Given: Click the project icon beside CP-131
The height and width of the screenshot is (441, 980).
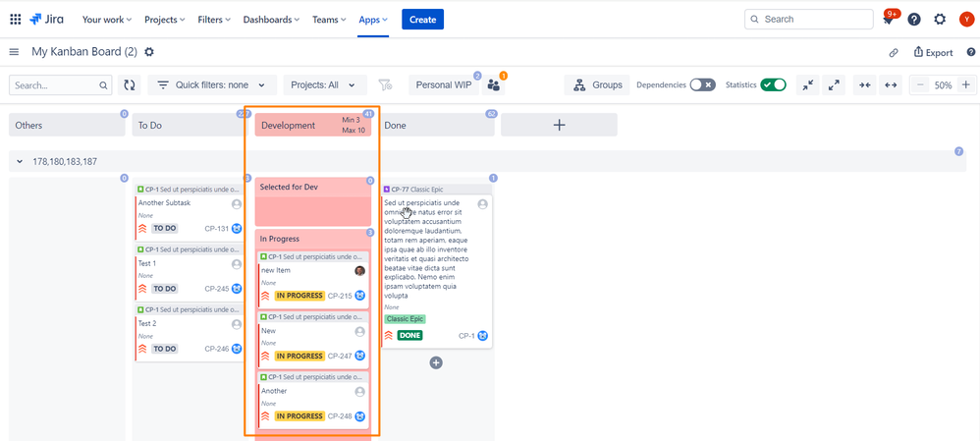Looking at the screenshot, I should pyautogui.click(x=237, y=228).
